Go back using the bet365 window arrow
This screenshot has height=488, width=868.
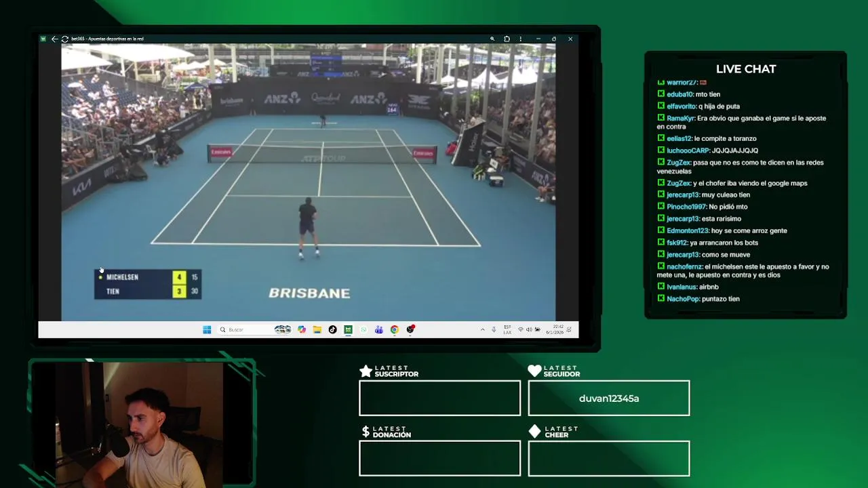[54, 39]
